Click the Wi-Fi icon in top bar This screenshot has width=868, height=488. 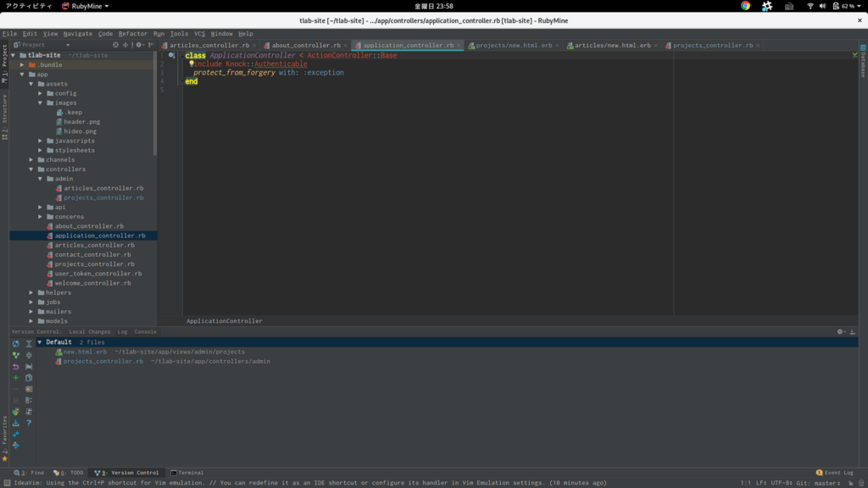[x=810, y=6]
